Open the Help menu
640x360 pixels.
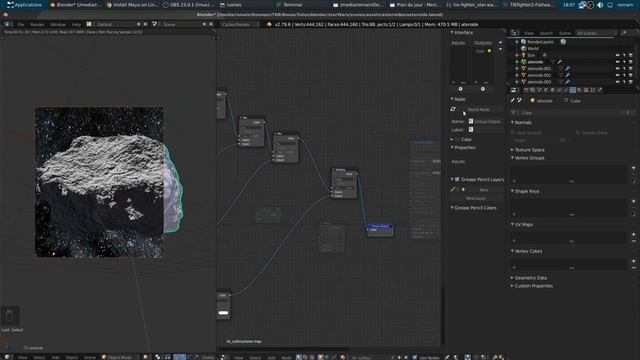76,24
